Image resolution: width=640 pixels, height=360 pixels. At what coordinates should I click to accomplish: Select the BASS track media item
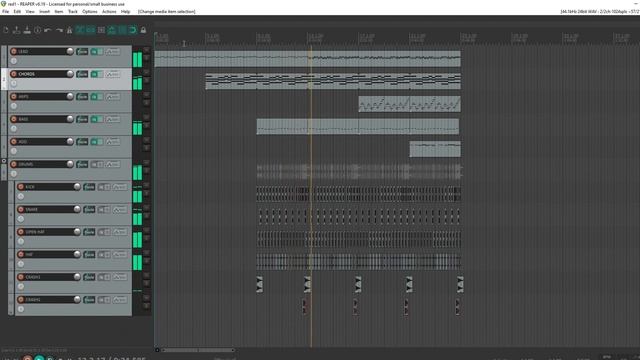click(x=358, y=126)
